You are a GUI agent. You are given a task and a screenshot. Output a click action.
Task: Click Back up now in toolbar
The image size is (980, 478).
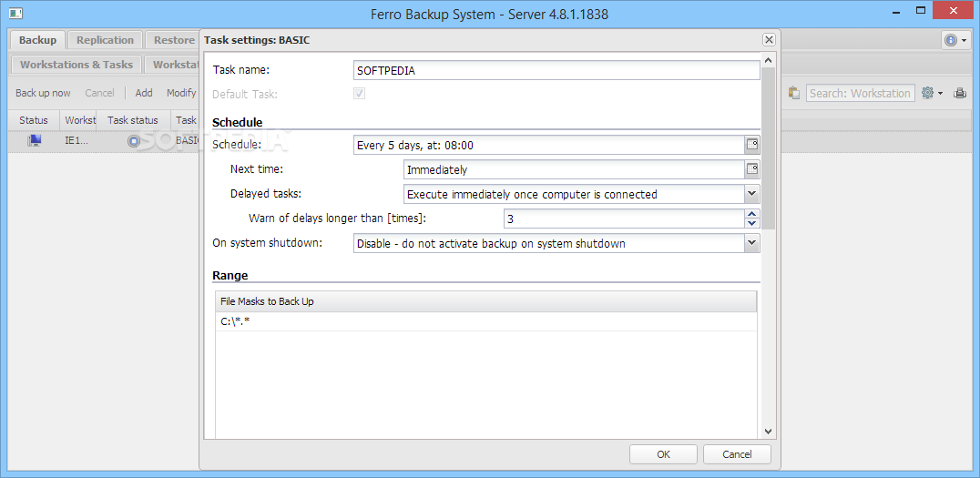coord(43,93)
